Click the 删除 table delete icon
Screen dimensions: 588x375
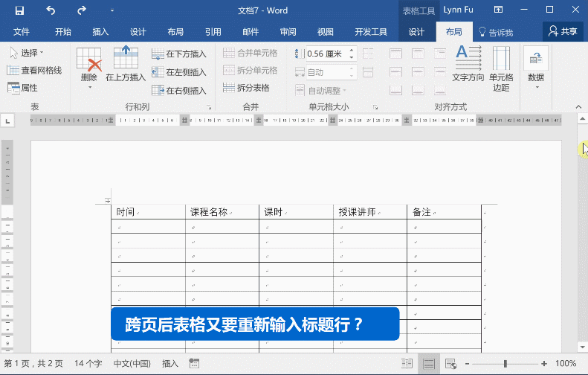tap(89, 60)
